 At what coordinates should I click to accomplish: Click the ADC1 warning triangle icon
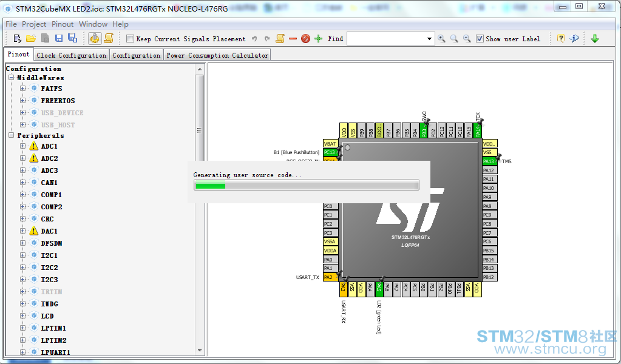34,146
